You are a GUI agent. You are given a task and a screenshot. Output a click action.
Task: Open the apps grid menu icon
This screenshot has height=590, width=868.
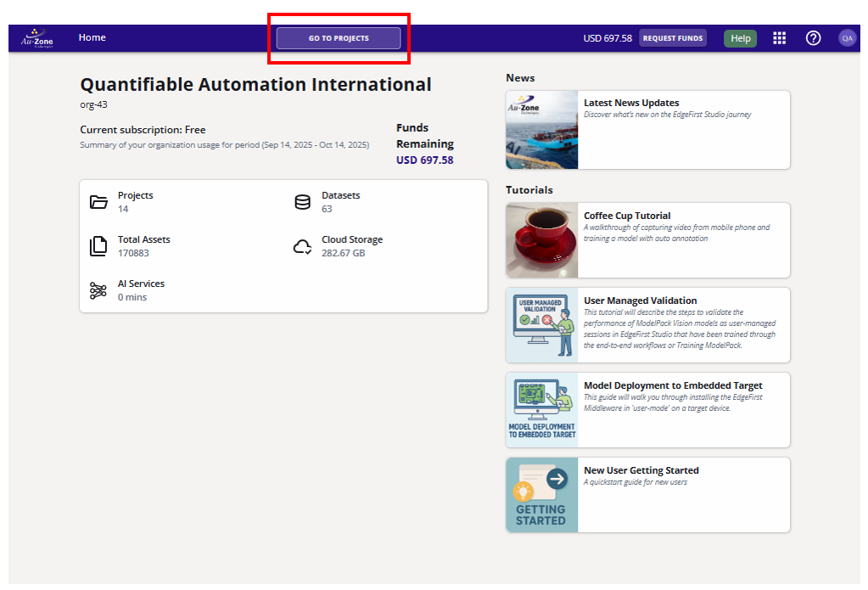pyautogui.click(x=779, y=38)
